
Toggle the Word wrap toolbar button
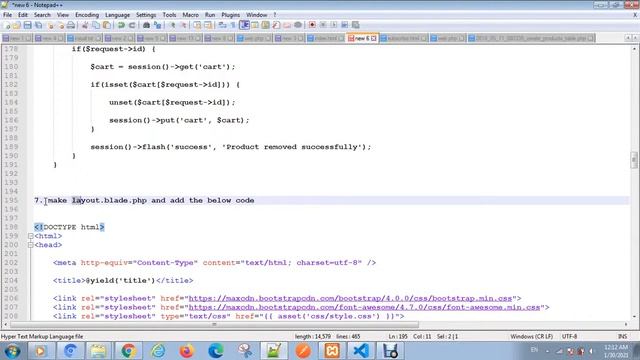coord(222,25)
